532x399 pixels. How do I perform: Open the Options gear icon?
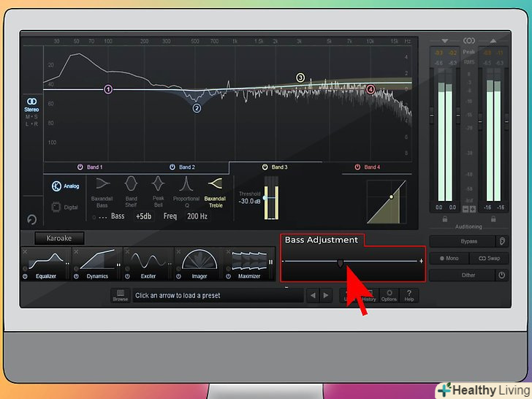[389, 295]
